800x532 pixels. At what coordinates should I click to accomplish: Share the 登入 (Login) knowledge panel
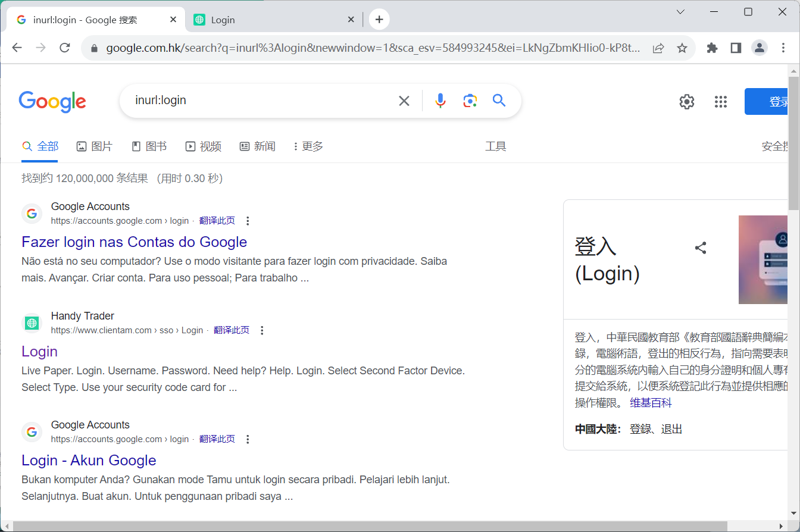pos(701,248)
